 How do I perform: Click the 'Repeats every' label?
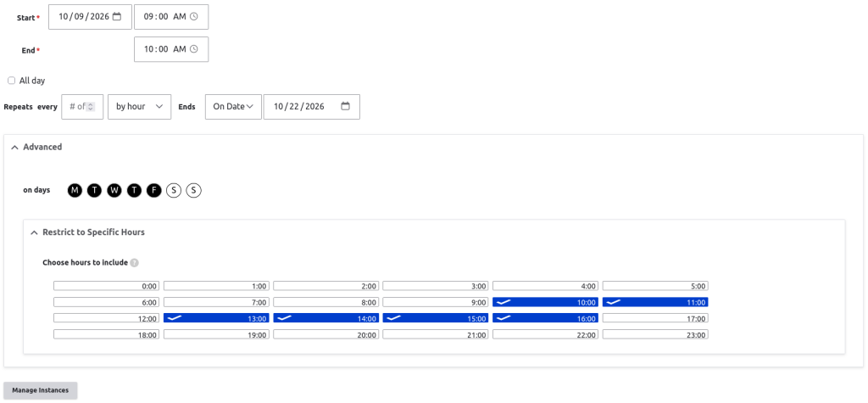pyautogui.click(x=31, y=107)
